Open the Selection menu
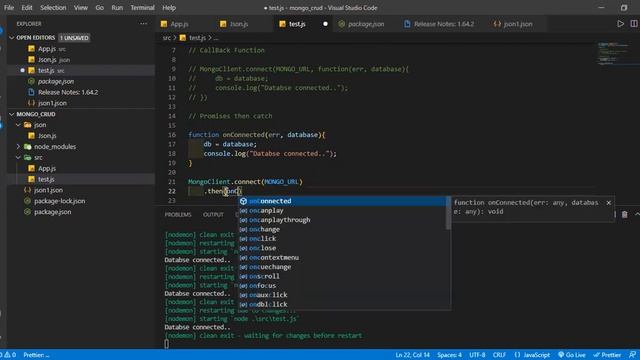The height and width of the screenshot is (360, 640). point(53,8)
